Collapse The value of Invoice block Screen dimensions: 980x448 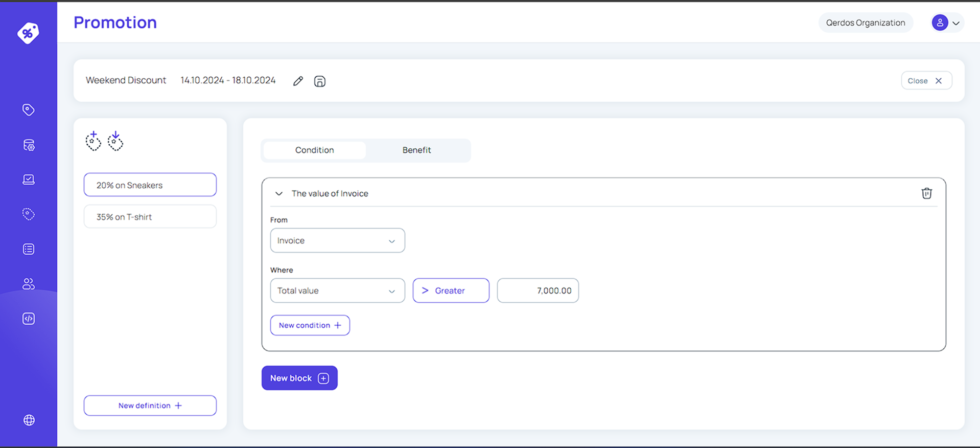[x=278, y=194]
